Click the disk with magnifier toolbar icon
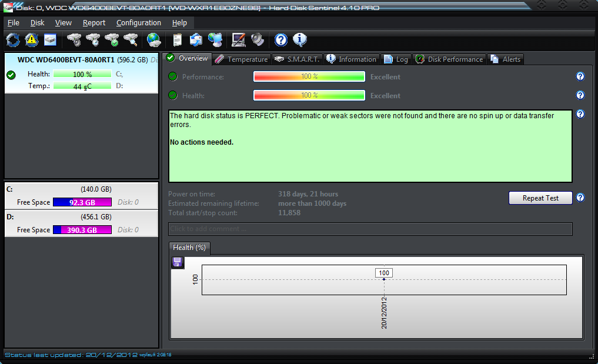The height and width of the screenshot is (364, 598). tap(131, 39)
